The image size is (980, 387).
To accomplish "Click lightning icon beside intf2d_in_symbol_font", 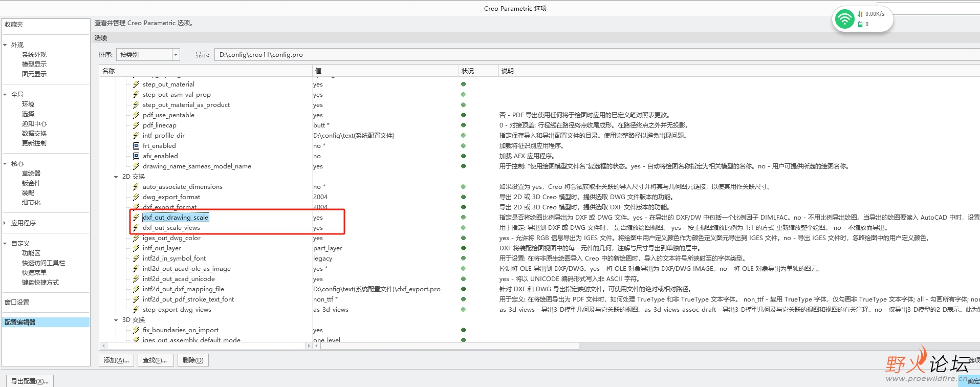I will [136, 259].
